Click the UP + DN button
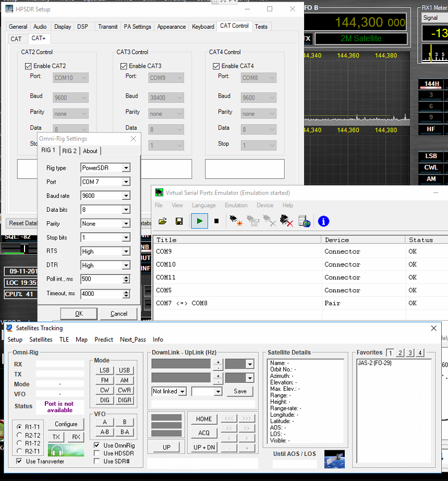The width and height of the screenshot is (448, 481). point(204,447)
